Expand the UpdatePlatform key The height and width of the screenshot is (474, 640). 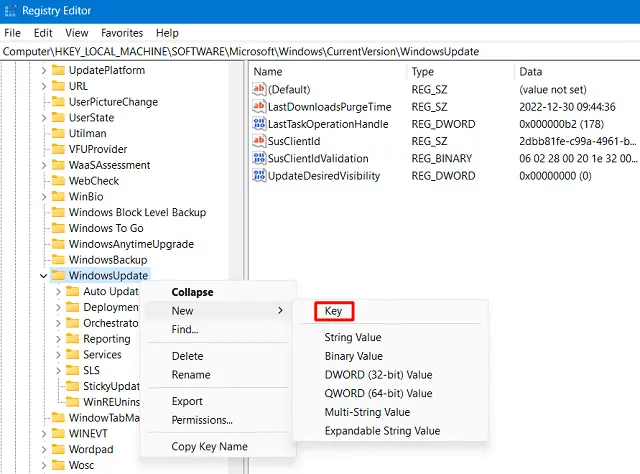[x=44, y=70]
